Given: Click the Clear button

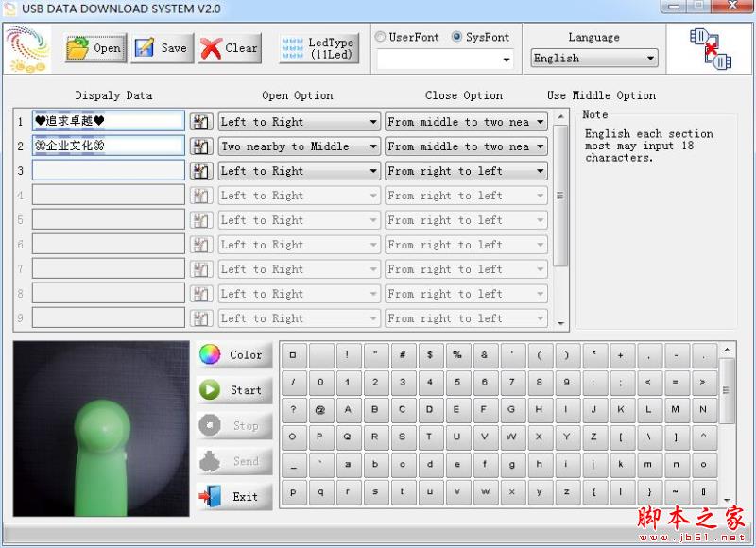Looking at the screenshot, I should pos(230,48).
